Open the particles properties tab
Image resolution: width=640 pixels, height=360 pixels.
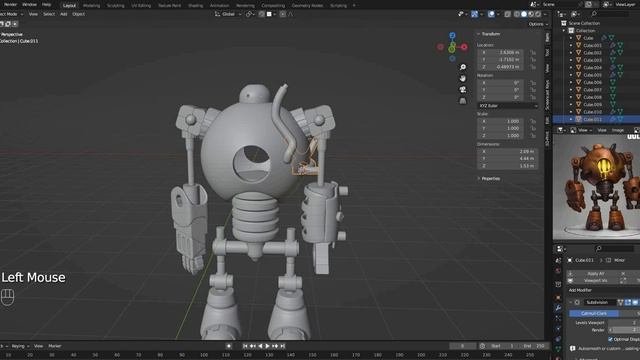(x=558, y=318)
